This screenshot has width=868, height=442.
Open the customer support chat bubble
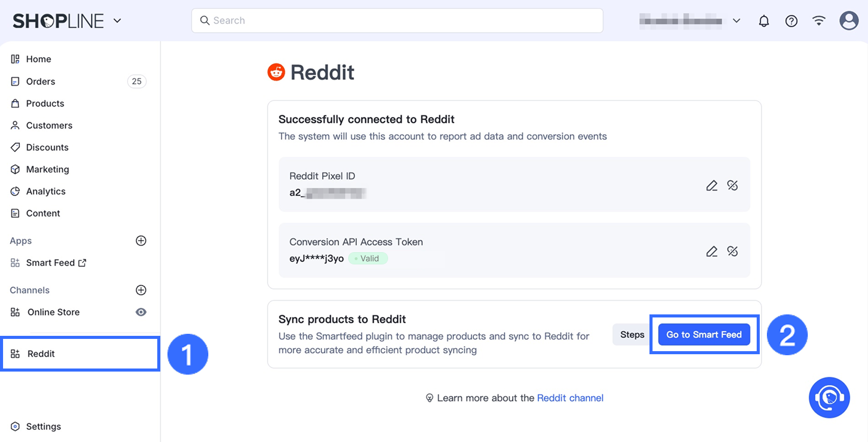click(x=829, y=398)
